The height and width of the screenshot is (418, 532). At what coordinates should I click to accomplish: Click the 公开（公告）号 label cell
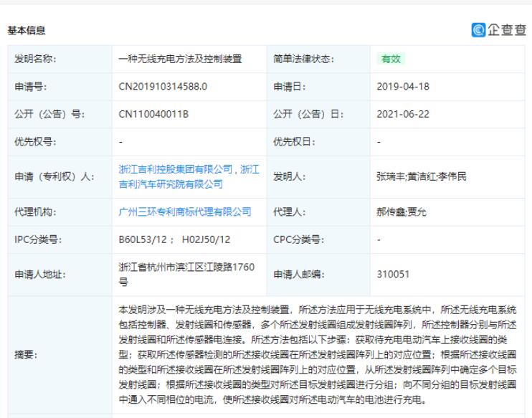(60, 114)
